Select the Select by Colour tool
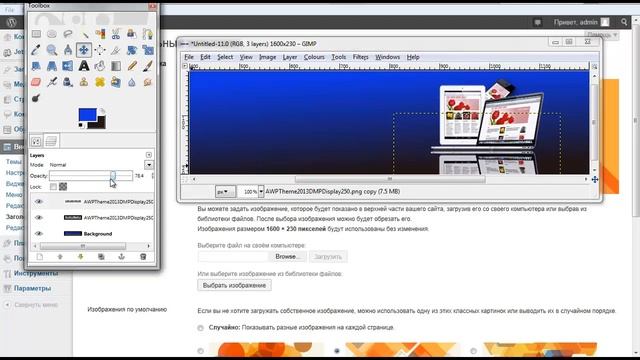 click(x=100, y=34)
